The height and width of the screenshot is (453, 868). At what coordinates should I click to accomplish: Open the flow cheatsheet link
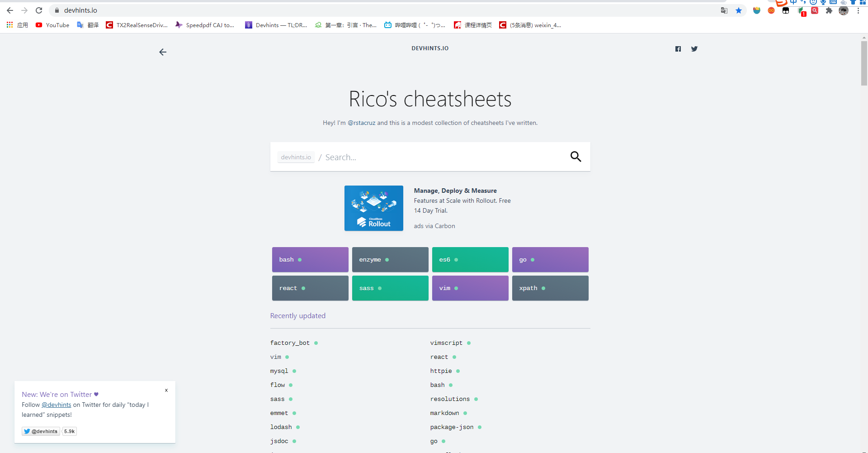[x=278, y=385]
